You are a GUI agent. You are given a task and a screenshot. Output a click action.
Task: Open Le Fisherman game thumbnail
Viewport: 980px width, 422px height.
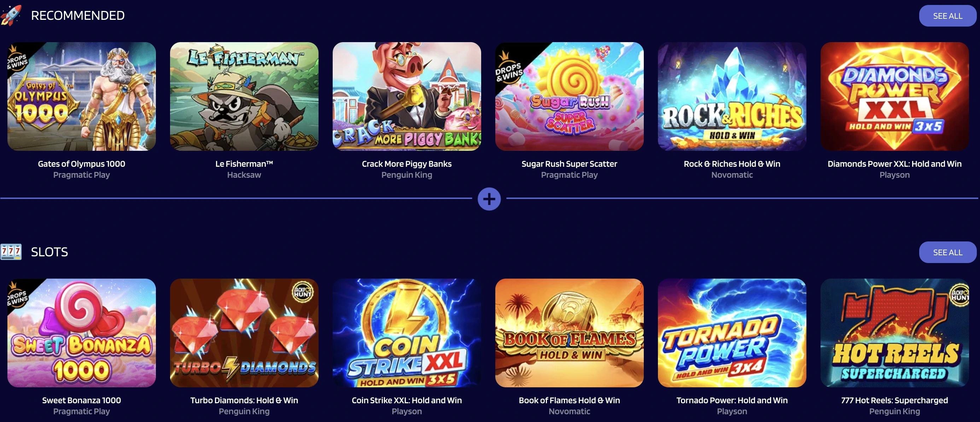tap(244, 96)
